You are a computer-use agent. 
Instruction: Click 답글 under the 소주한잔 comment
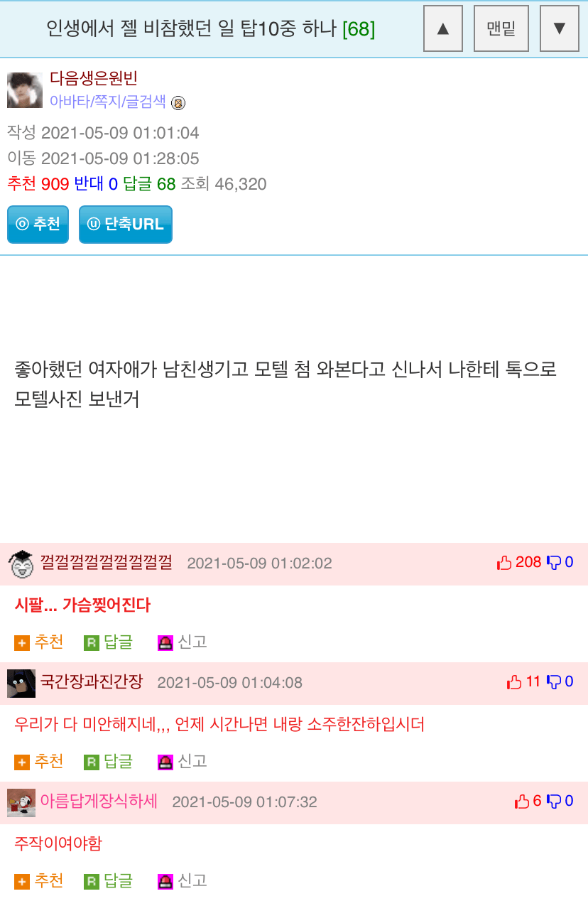(109, 762)
